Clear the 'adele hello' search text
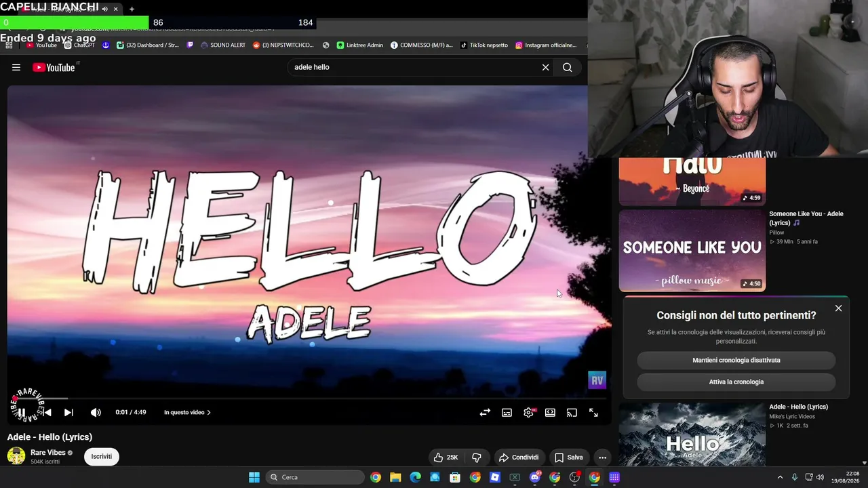The height and width of the screenshot is (488, 868). 545,67
